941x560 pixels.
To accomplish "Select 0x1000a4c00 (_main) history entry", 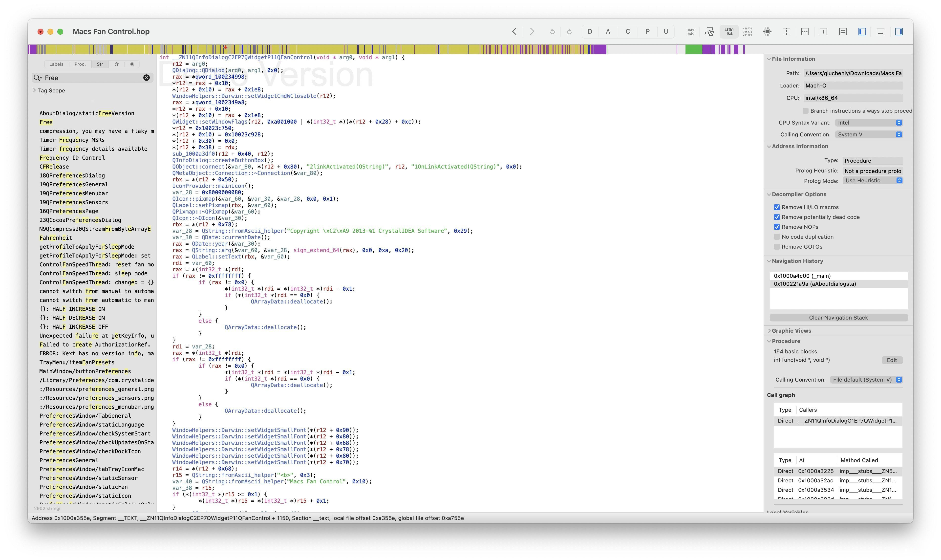I will coord(838,276).
